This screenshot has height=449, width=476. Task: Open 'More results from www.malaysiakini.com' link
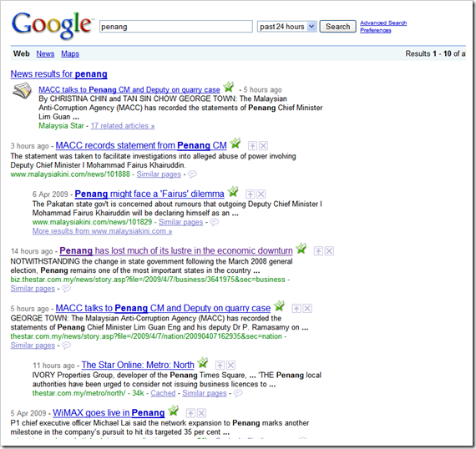(x=103, y=231)
